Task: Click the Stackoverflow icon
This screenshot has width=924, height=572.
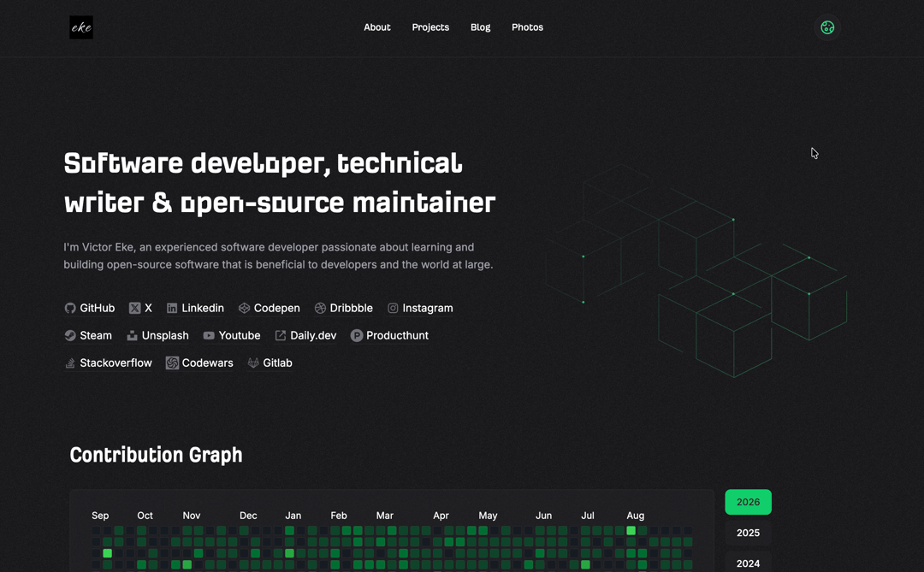Action: tap(70, 363)
